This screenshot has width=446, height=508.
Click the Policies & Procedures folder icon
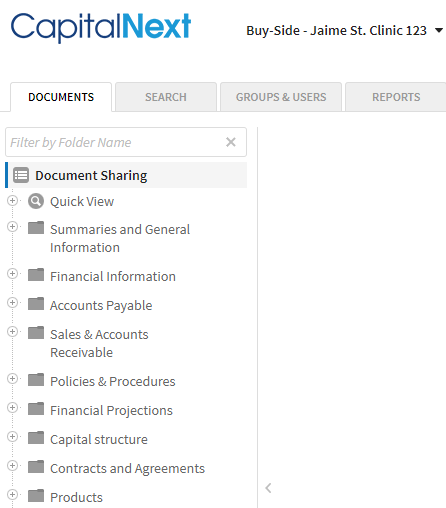coord(36,380)
